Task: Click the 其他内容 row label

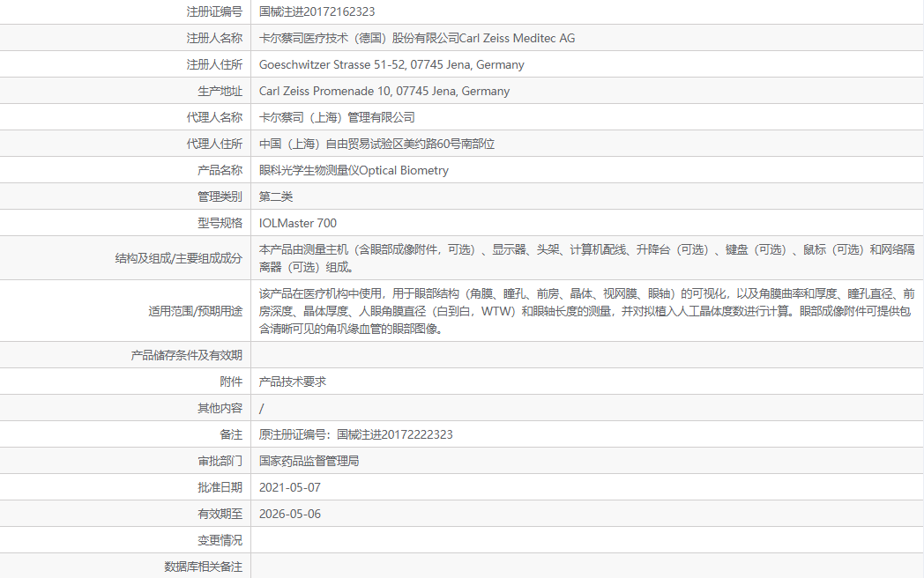Action: pyautogui.click(x=220, y=408)
